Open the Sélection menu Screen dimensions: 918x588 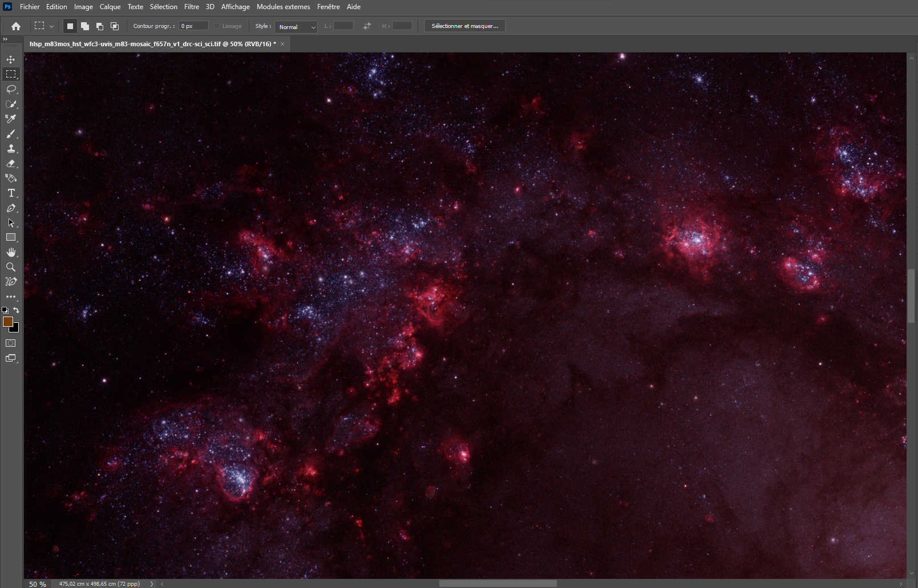click(164, 7)
